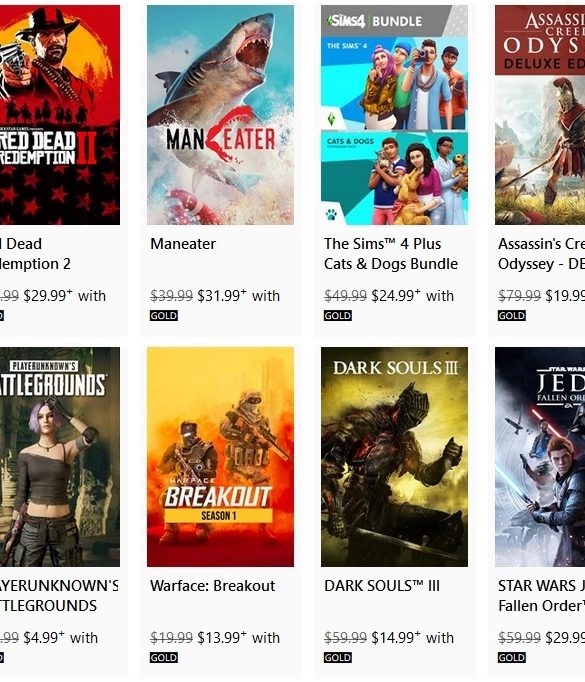Select the Dark Souls III cover image
The width and height of the screenshot is (585, 682).
(x=394, y=457)
